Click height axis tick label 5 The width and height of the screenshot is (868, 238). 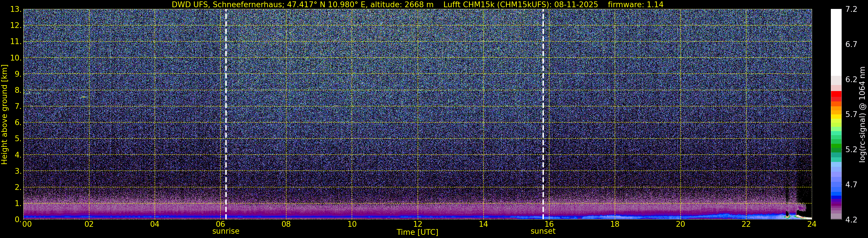pos(18,139)
